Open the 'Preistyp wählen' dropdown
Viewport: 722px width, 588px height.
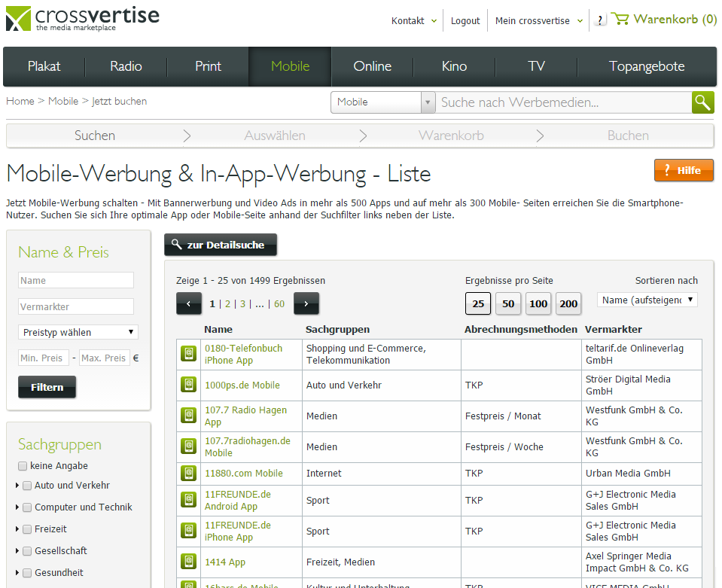[78, 332]
